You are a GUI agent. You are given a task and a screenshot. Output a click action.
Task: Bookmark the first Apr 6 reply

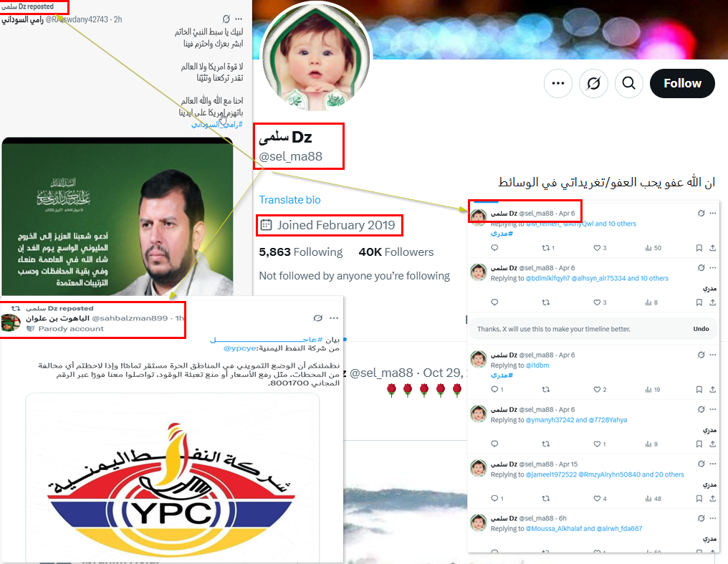tap(699, 248)
